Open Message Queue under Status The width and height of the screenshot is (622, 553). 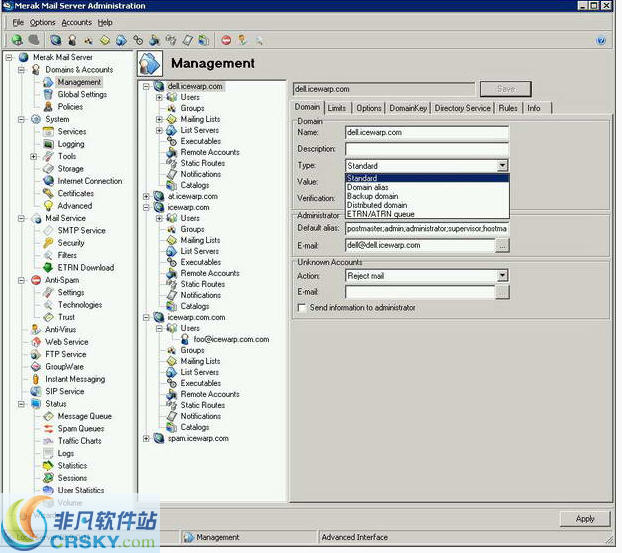(x=84, y=416)
